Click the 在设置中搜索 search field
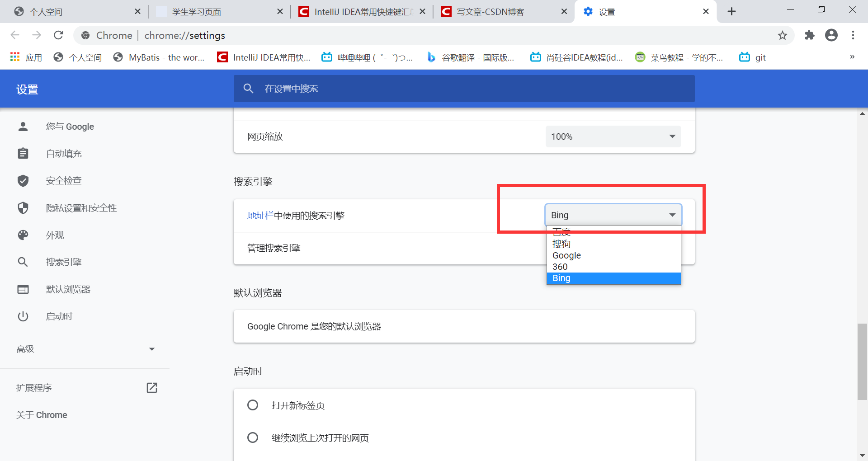 464,89
